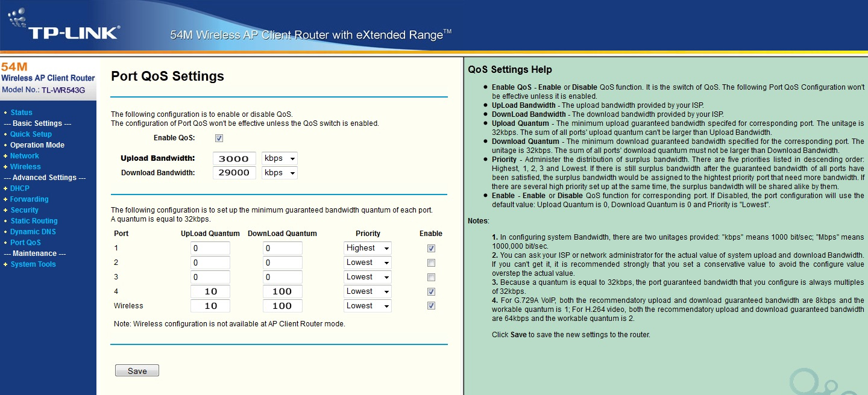868x395 pixels.
Task: Open the Dynamic DNS page
Action: coord(33,232)
